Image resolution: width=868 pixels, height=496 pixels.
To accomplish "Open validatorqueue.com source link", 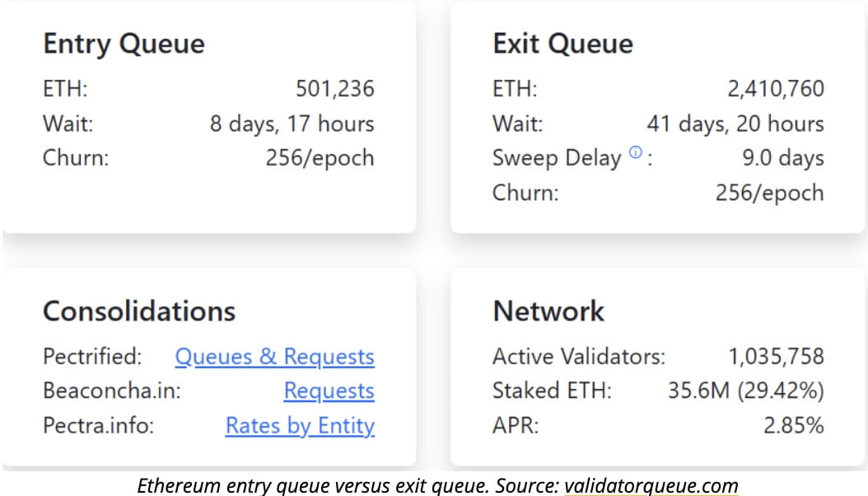I will tap(651, 485).
